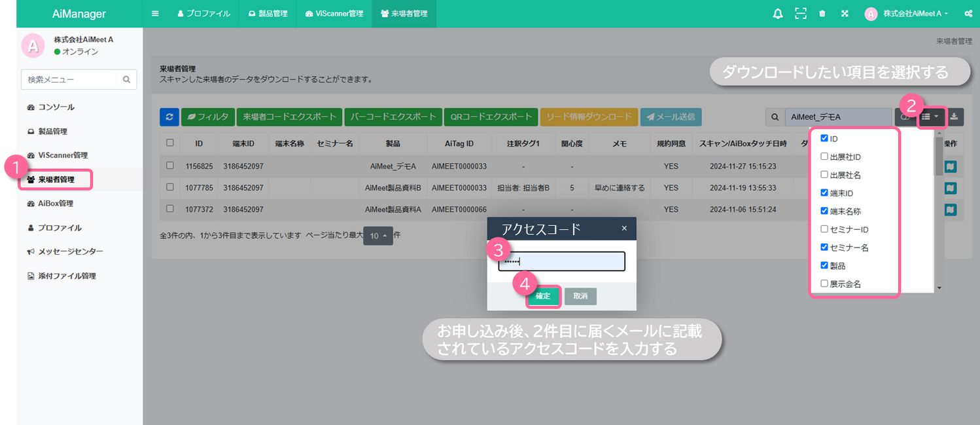Click the AiMeet_デモA search box
This screenshot has height=425, width=980.
[838, 117]
